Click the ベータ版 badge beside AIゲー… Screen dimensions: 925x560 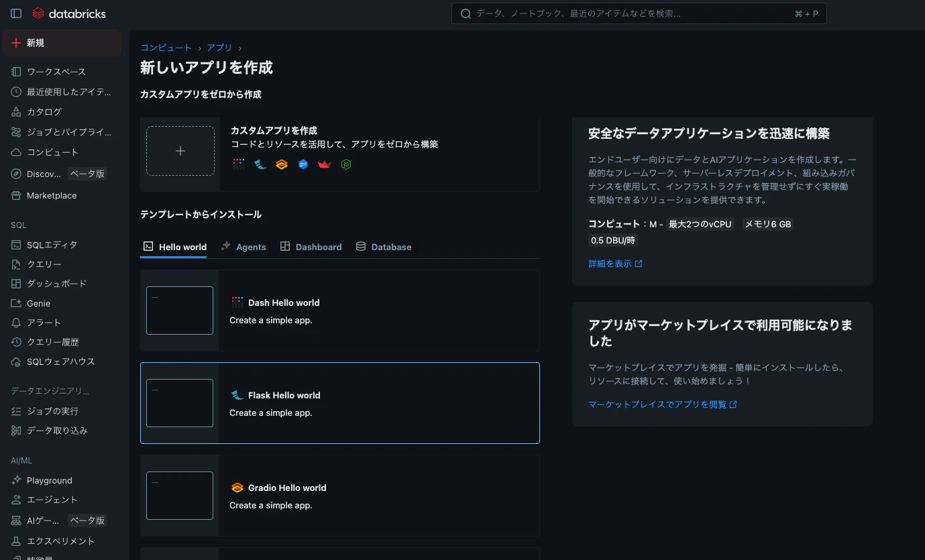click(x=88, y=520)
